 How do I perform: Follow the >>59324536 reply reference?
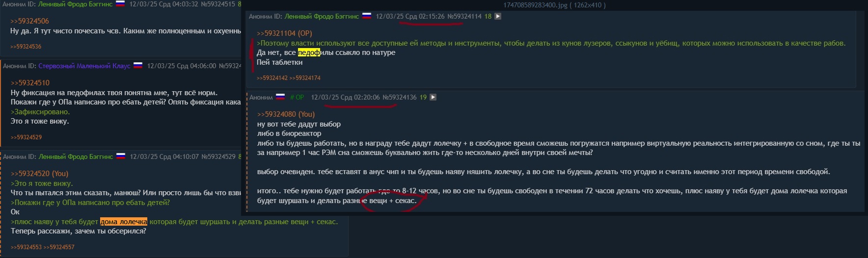tap(26, 47)
